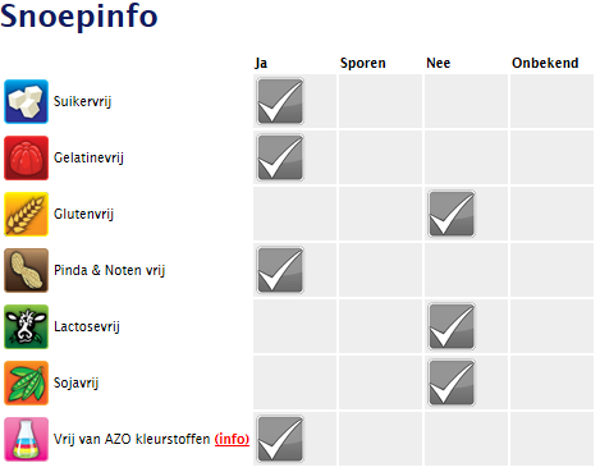600x472 pixels.
Task: Click the Onbekend column header
Action: coord(545,63)
